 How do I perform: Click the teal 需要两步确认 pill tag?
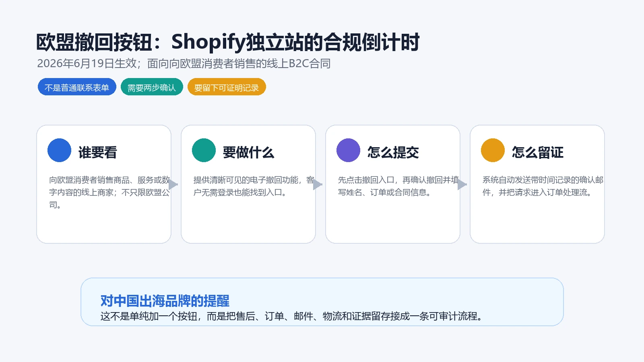click(152, 87)
